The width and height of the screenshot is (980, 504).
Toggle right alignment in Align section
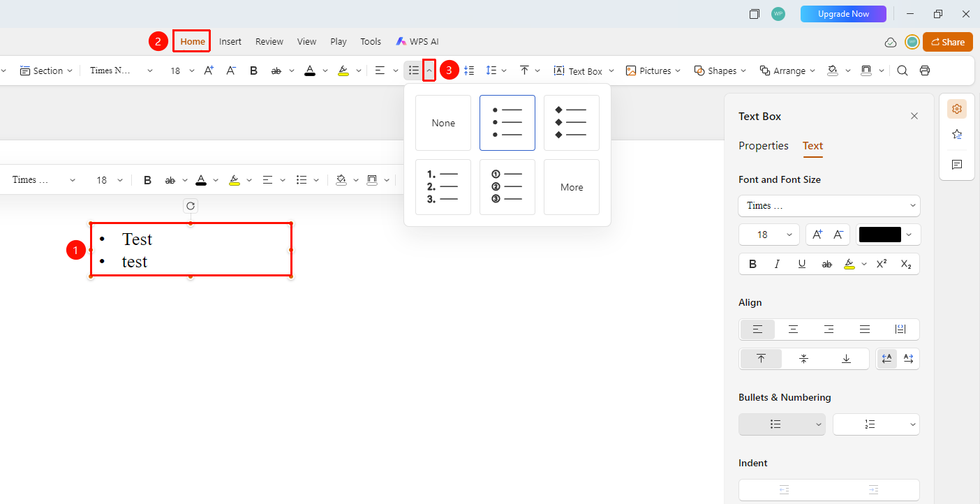[829, 329]
